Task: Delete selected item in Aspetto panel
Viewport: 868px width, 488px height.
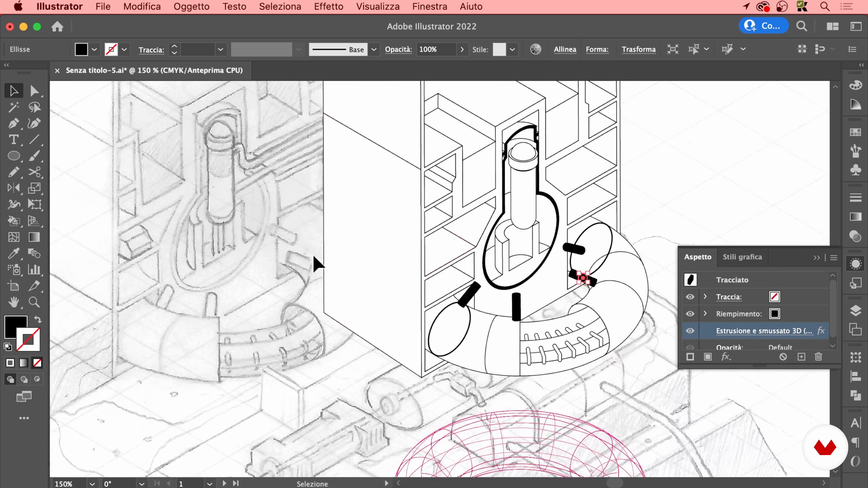Action: pyautogui.click(x=818, y=357)
